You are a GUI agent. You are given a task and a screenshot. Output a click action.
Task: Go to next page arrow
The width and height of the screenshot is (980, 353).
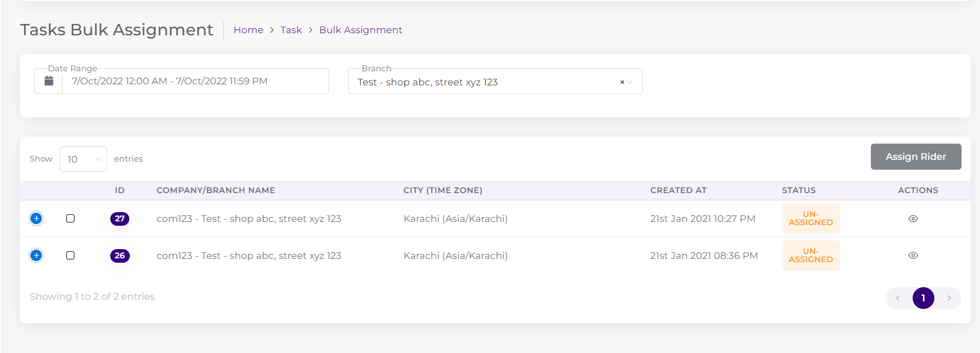click(x=949, y=298)
